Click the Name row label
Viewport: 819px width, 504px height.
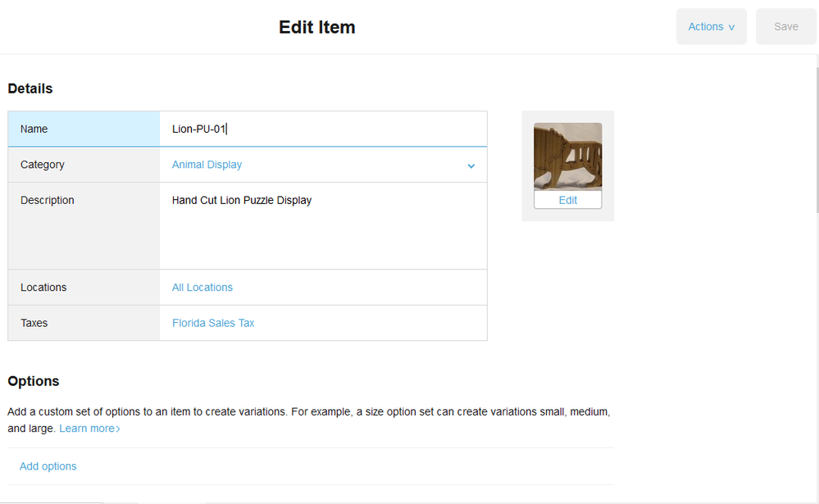click(34, 129)
